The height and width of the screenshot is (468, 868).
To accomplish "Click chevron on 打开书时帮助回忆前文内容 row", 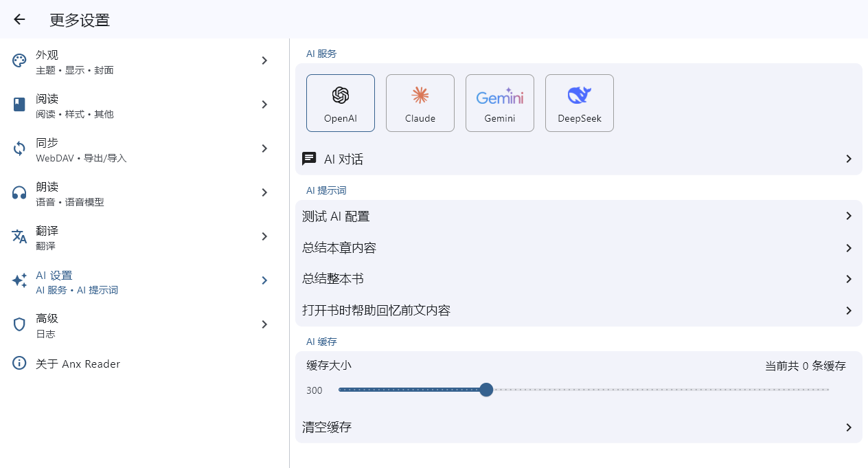I will pos(849,311).
